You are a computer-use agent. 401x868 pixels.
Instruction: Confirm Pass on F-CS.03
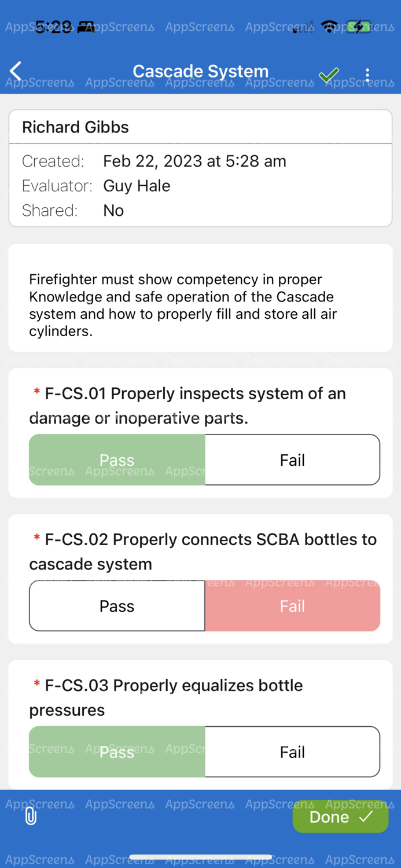point(117,752)
